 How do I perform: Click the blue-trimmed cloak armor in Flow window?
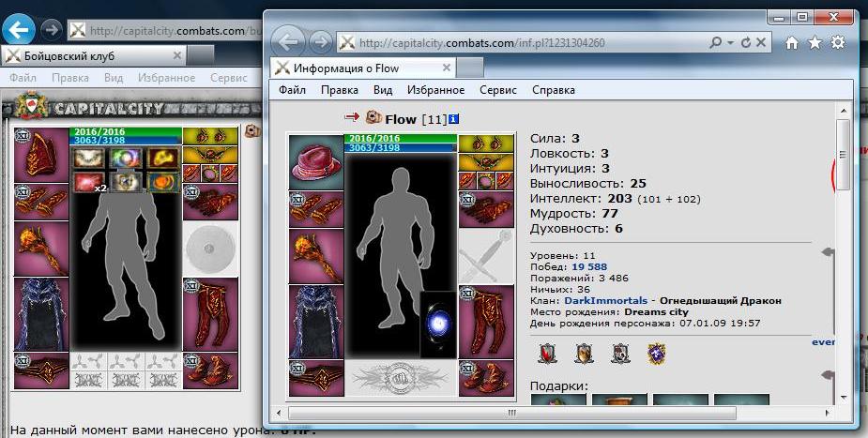tap(316, 322)
